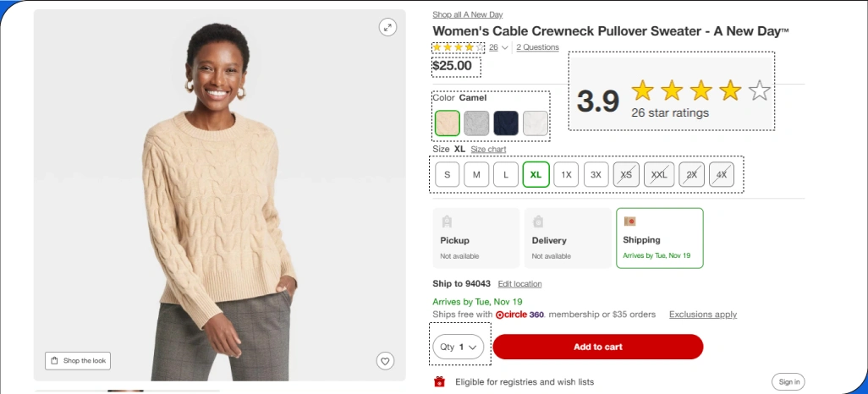
Task: Open the Size chart link
Action: (x=488, y=150)
